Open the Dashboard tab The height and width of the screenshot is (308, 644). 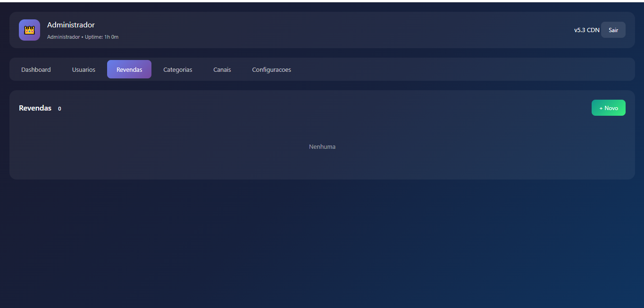tap(36, 69)
